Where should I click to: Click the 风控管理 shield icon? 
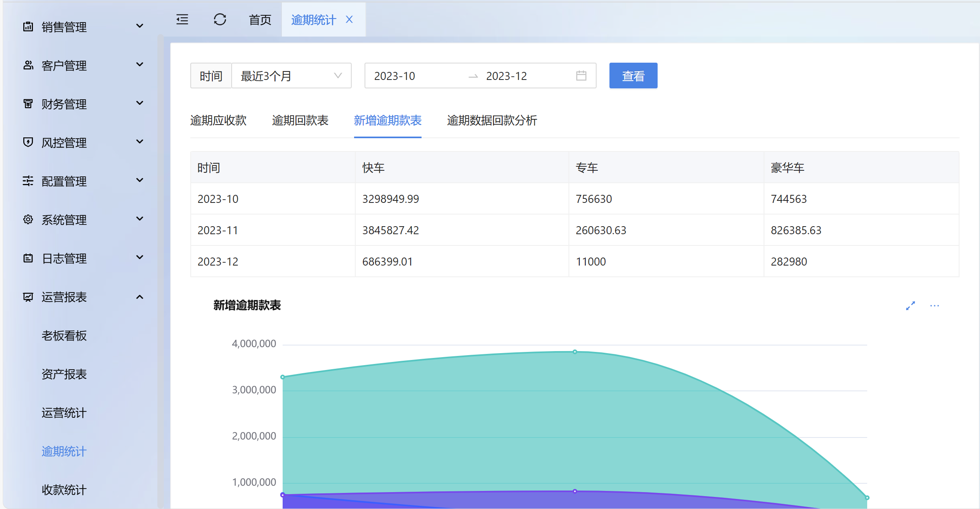(x=28, y=142)
